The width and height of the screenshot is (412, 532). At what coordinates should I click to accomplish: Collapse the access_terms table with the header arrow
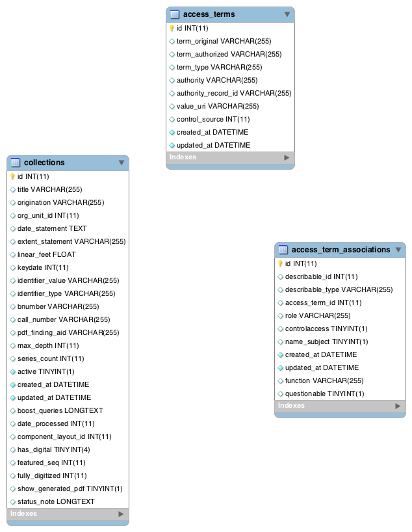287,14
